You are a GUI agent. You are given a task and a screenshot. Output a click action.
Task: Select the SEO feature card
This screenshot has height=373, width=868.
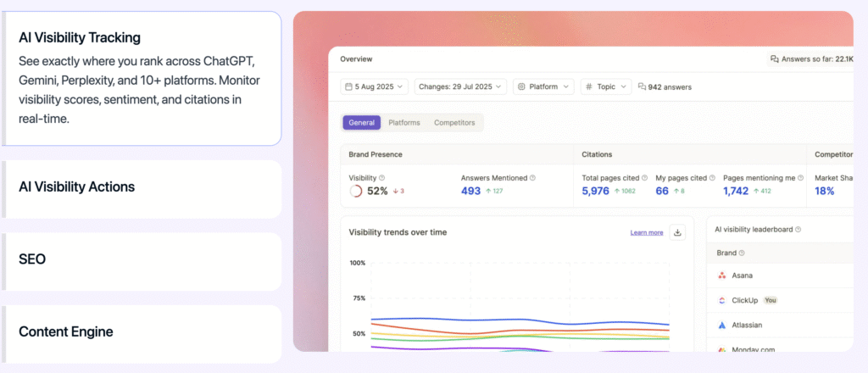coord(142,262)
